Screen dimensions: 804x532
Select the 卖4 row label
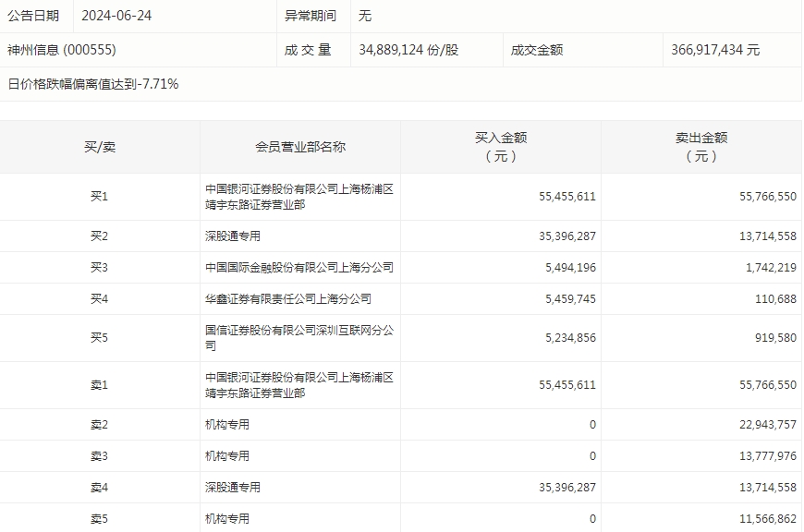pos(100,488)
